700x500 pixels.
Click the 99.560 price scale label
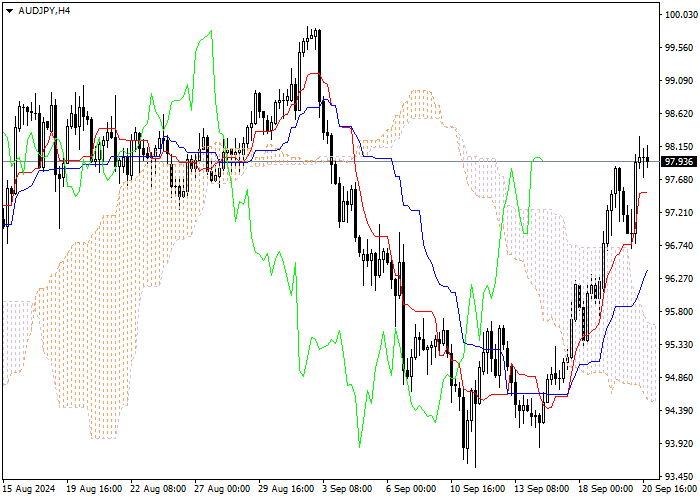click(x=681, y=48)
